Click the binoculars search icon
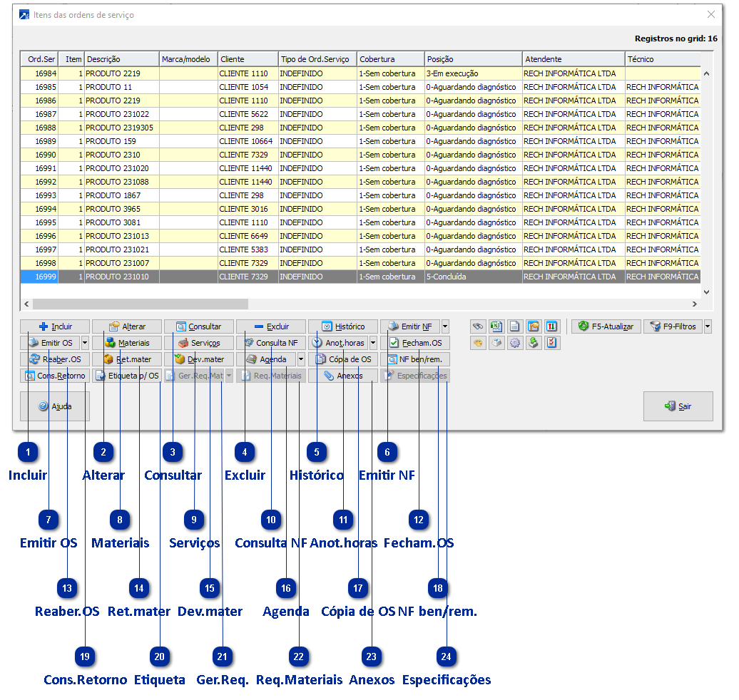This screenshot has height=700, width=739. 478,326
